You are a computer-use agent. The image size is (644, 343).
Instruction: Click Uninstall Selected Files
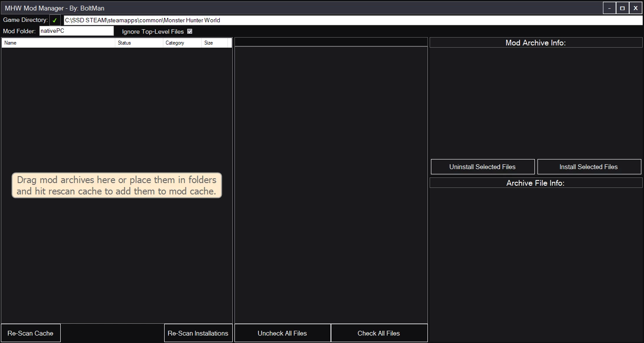click(482, 166)
